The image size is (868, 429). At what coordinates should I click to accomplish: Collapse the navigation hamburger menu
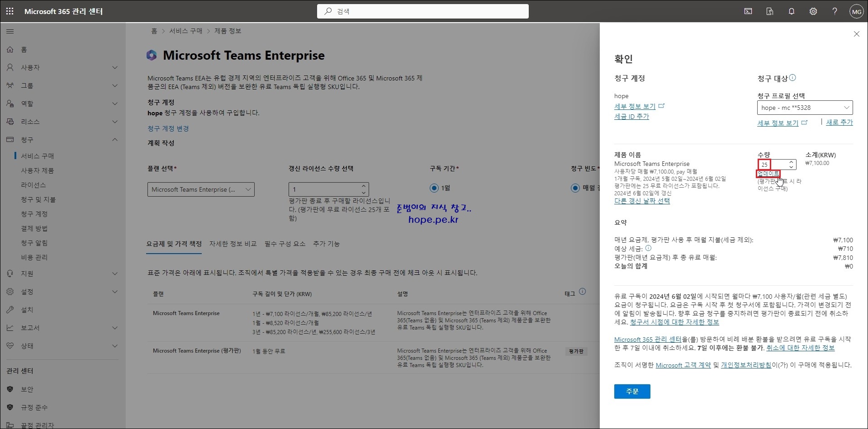[x=10, y=32]
